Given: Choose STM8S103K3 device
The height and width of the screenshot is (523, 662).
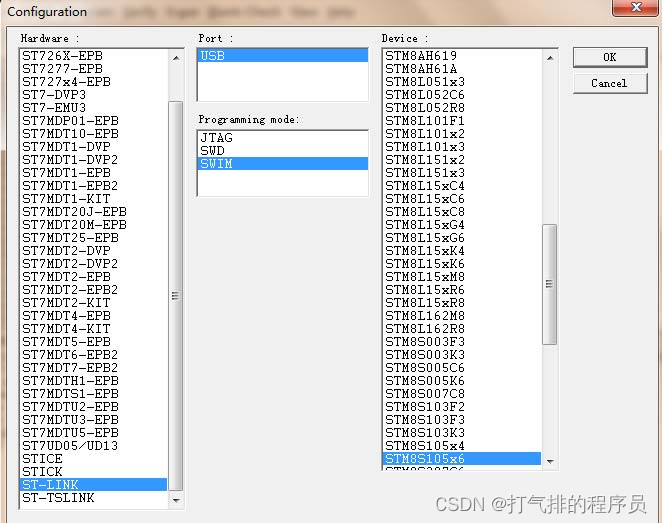Looking at the screenshot, I should [x=462, y=433].
